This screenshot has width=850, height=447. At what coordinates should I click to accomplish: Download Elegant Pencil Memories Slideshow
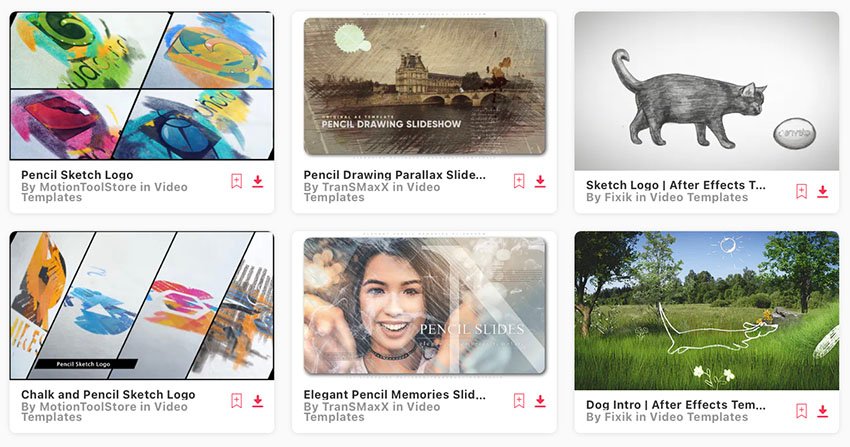click(540, 401)
